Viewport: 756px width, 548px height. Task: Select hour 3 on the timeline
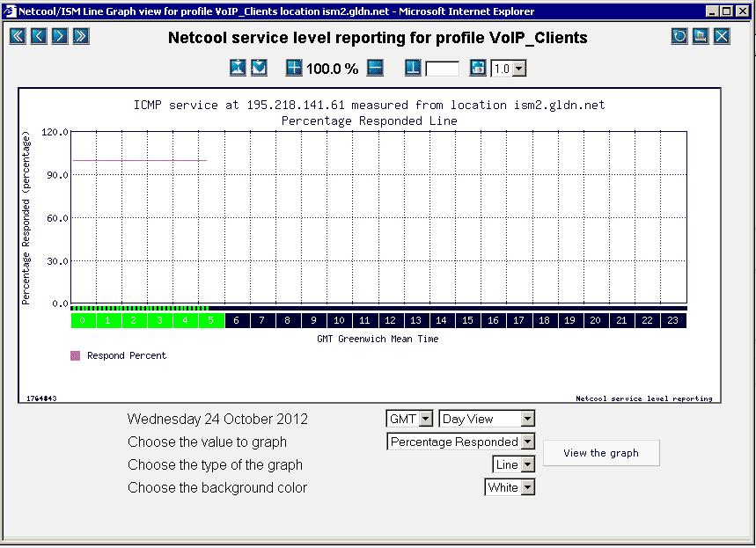[x=159, y=320]
